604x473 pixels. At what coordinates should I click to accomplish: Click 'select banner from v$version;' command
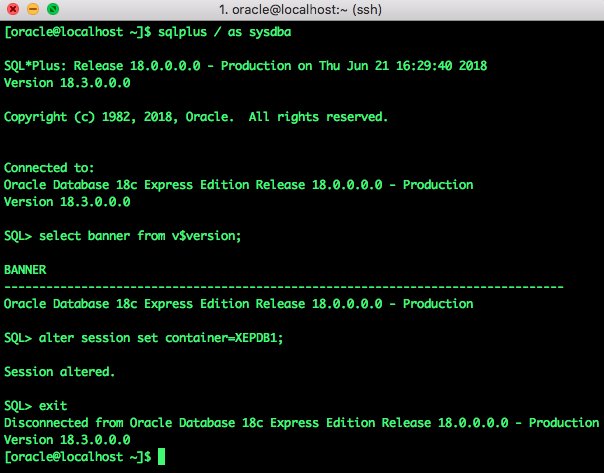coord(140,236)
